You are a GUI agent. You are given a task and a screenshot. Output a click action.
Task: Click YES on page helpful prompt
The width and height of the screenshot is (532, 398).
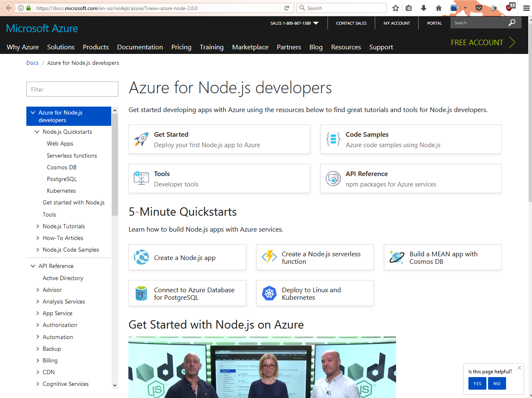click(x=477, y=383)
